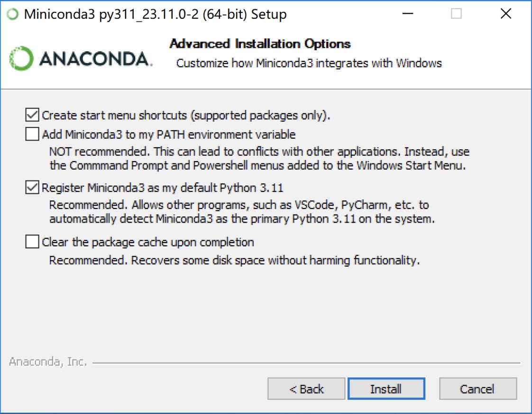Image resolution: width=532 pixels, height=414 pixels.
Task: Uncheck Create start menu shortcuts checkbox
Action: point(32,115)
